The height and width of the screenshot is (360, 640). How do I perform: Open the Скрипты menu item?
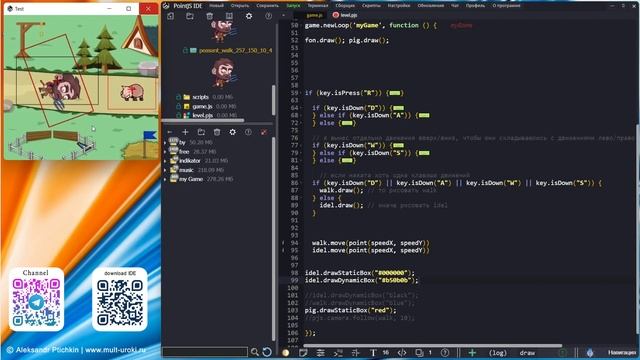pyautogui.click(x=371, y=6)
